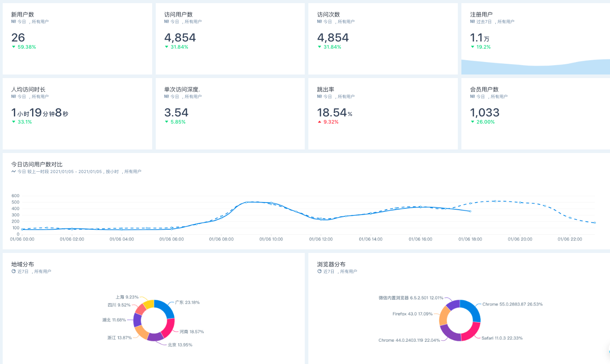Viewport: 610px width, 364px height.
Task: Click the line chart icon under 今日访问用户数对比
Action: click(13, 171)
